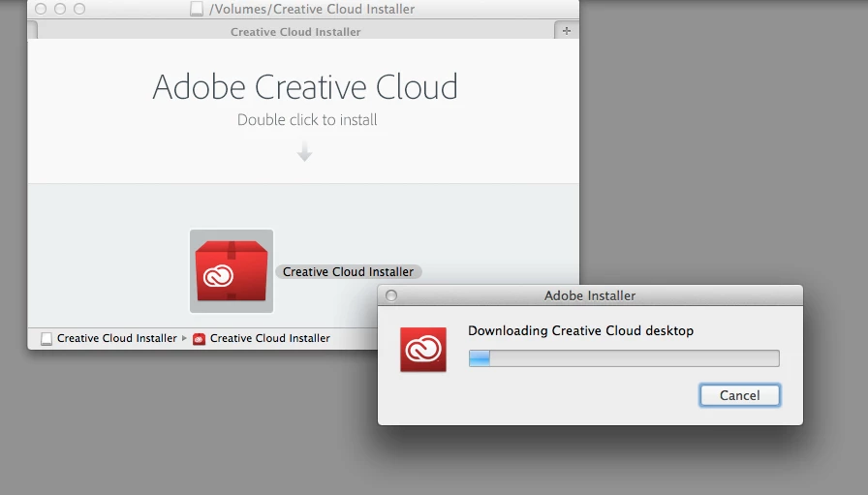Close the Finder window with the first title bar button
Screen dimensions: 868x495
point(41,9)
